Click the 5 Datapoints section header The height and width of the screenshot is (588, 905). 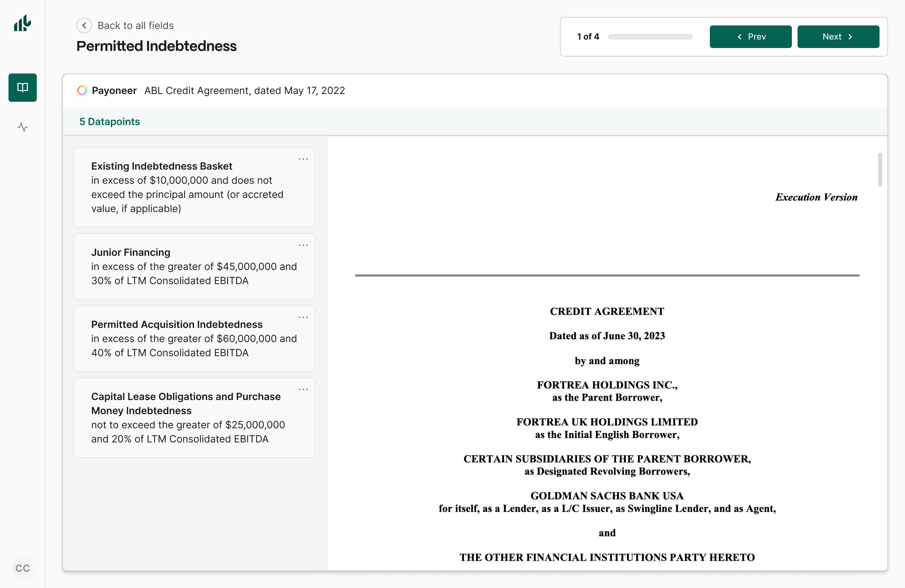(110, 122)
